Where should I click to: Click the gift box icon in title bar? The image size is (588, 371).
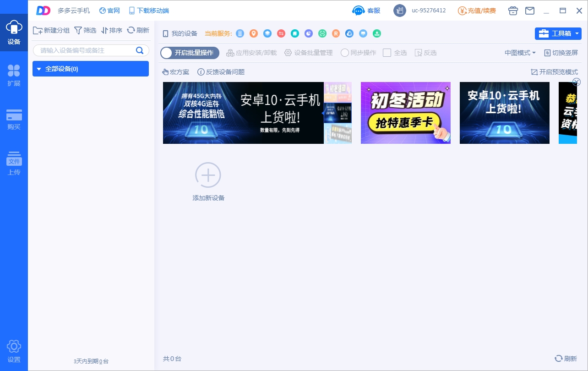coord(513,11)
